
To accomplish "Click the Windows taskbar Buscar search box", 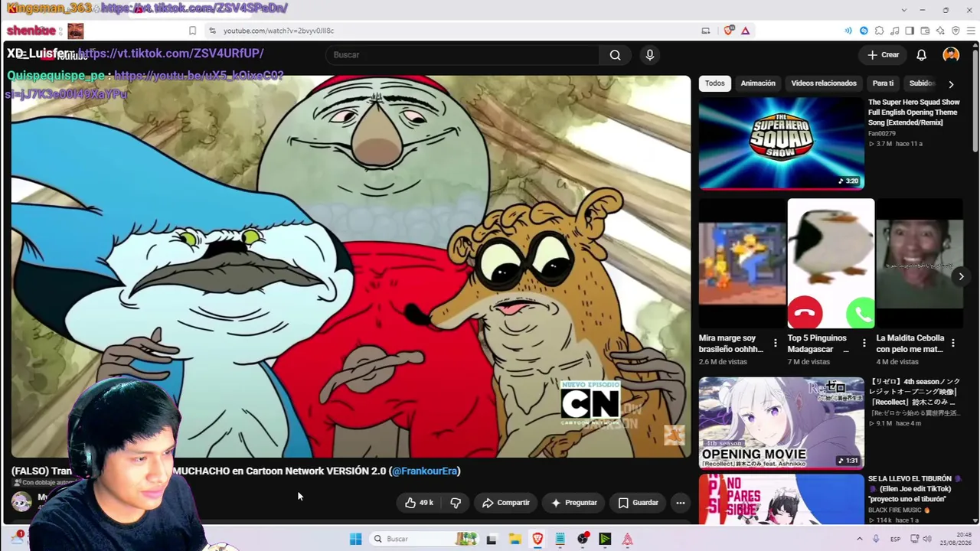I will pos(424,539).
